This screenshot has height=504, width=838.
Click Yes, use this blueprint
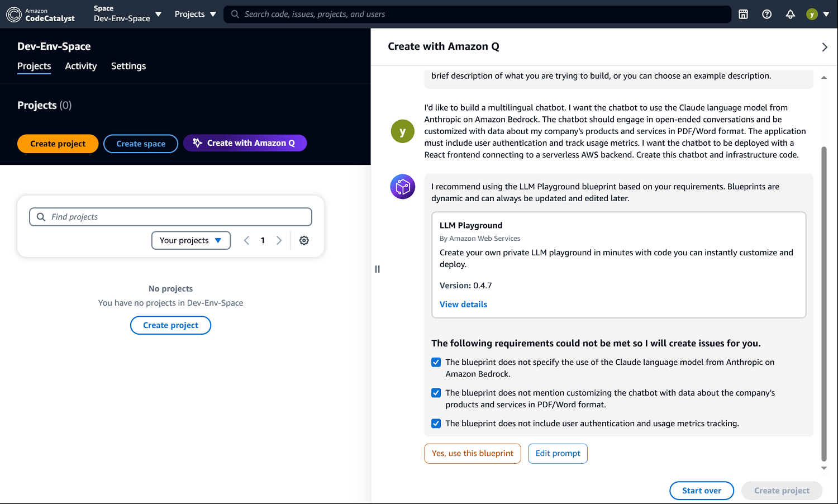pos(472,453)
